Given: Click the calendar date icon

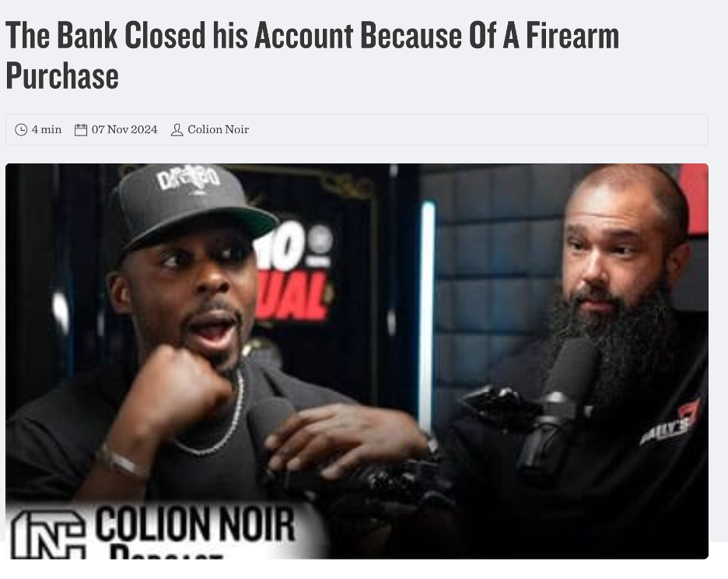Looking at the screenshot, I should (x=81, y=130).
